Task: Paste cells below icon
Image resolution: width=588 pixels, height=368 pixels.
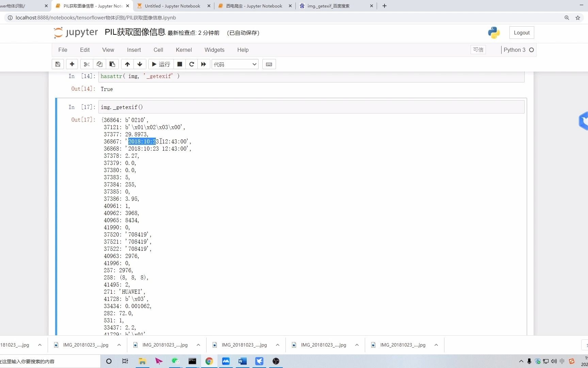Action: coord(112,64)
